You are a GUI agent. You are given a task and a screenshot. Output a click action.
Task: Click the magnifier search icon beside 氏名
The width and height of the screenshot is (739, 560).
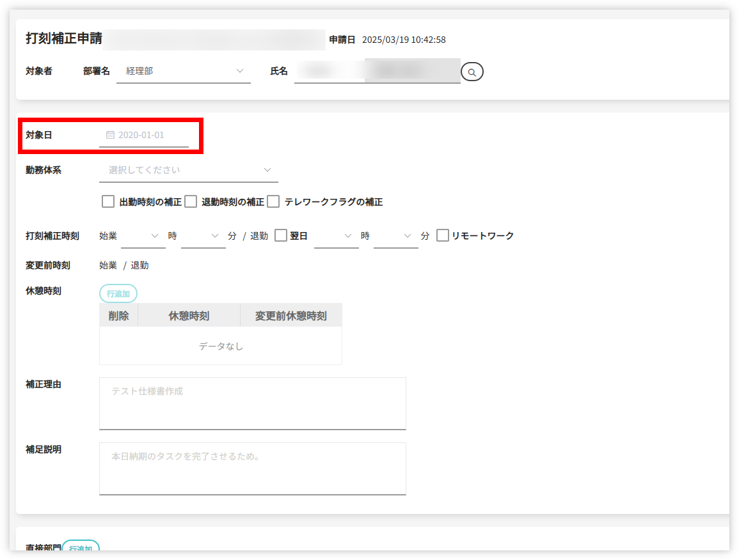(x=472, y=72)
